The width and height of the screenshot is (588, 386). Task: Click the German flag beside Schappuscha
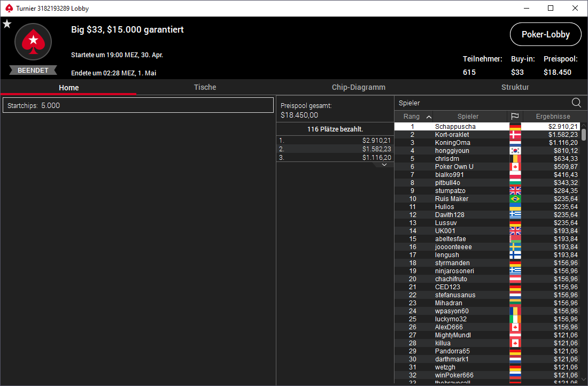pos(515,127)
